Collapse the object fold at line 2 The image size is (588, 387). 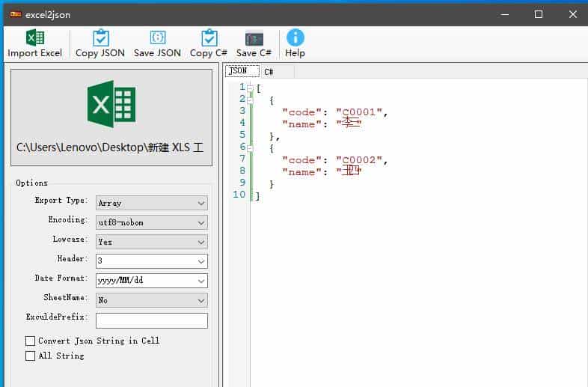click(x=250, y=100)
